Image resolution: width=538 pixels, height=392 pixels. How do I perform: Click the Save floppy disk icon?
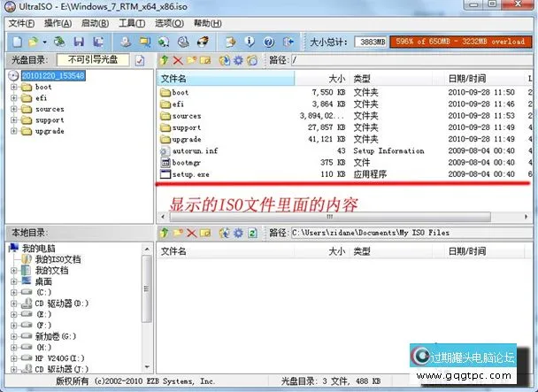pos(79,42)
